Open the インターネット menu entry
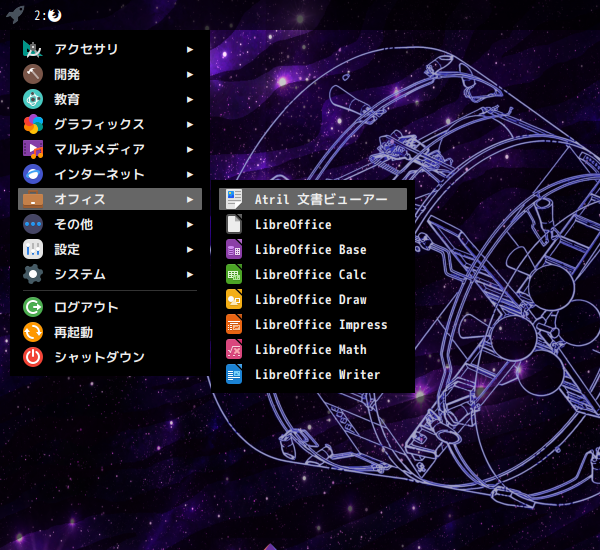 110,174
